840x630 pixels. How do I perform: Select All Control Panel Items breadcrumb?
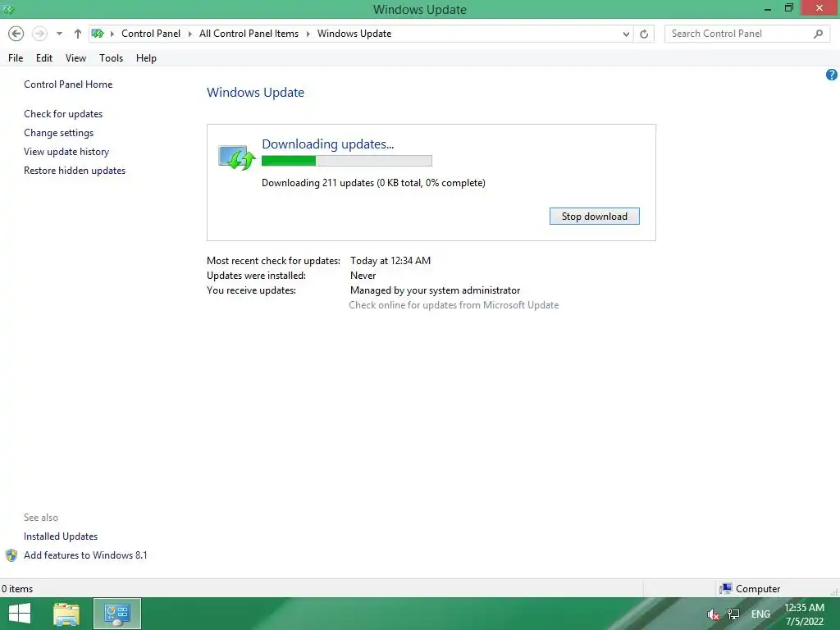[x=249, y=34]
